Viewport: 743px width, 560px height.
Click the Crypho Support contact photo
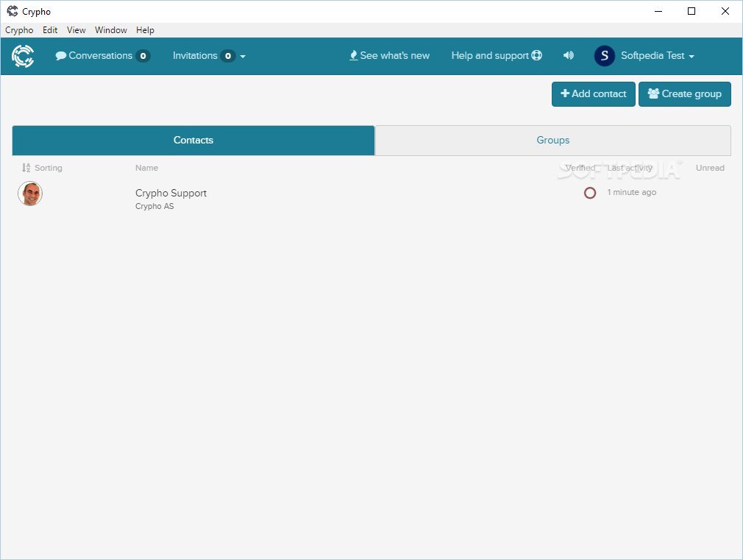pos(30,194)
